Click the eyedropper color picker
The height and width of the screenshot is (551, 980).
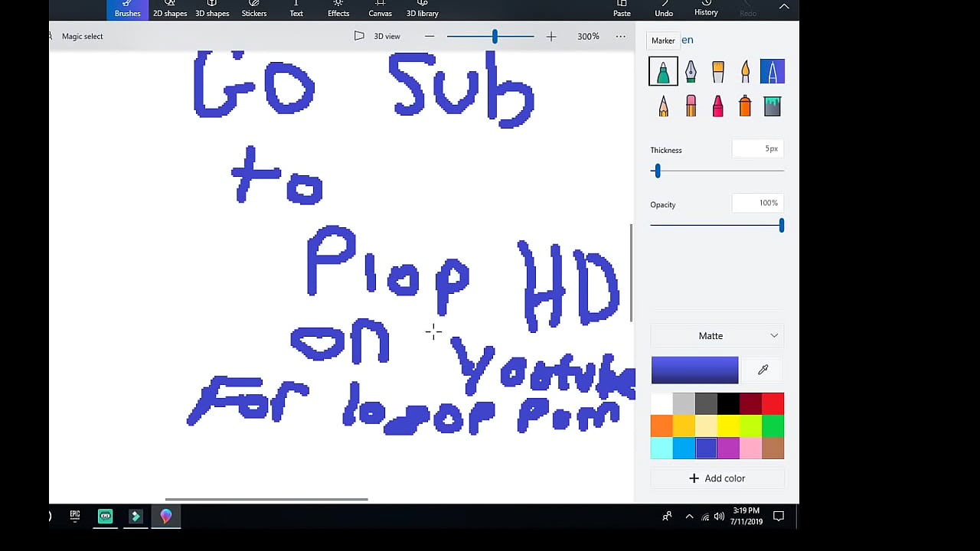pyautogui.click(x=763, y=370)
